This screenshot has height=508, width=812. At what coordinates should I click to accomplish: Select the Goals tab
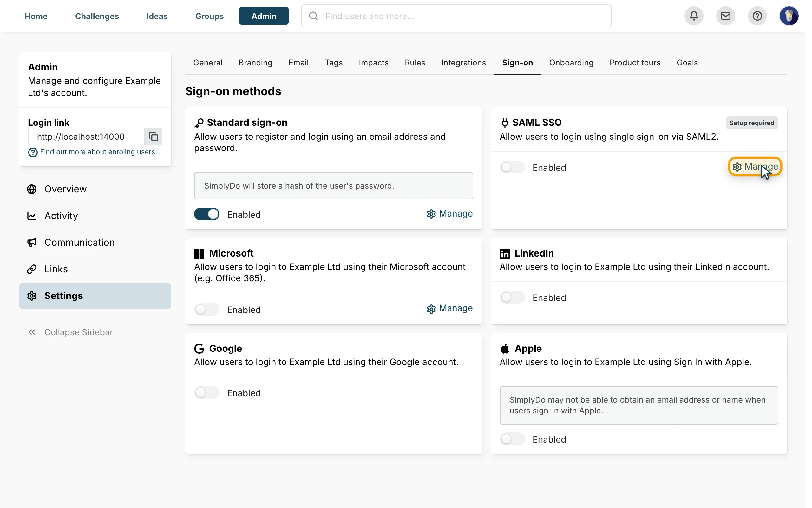tap(687, 63)
